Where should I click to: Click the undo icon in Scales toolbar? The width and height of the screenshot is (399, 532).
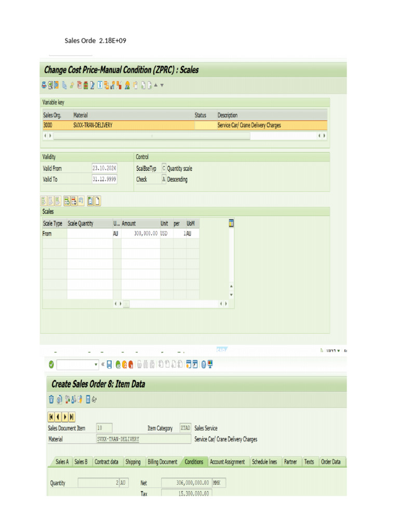81,201
